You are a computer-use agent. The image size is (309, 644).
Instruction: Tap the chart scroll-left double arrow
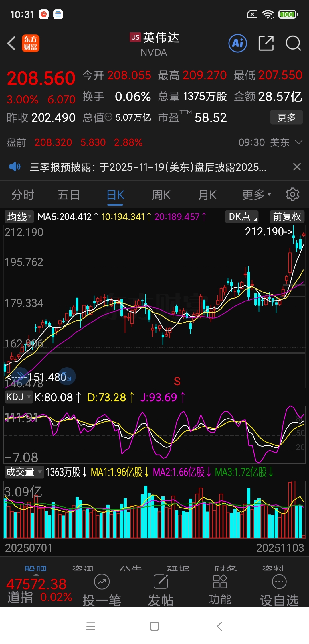tap(21, 376)
